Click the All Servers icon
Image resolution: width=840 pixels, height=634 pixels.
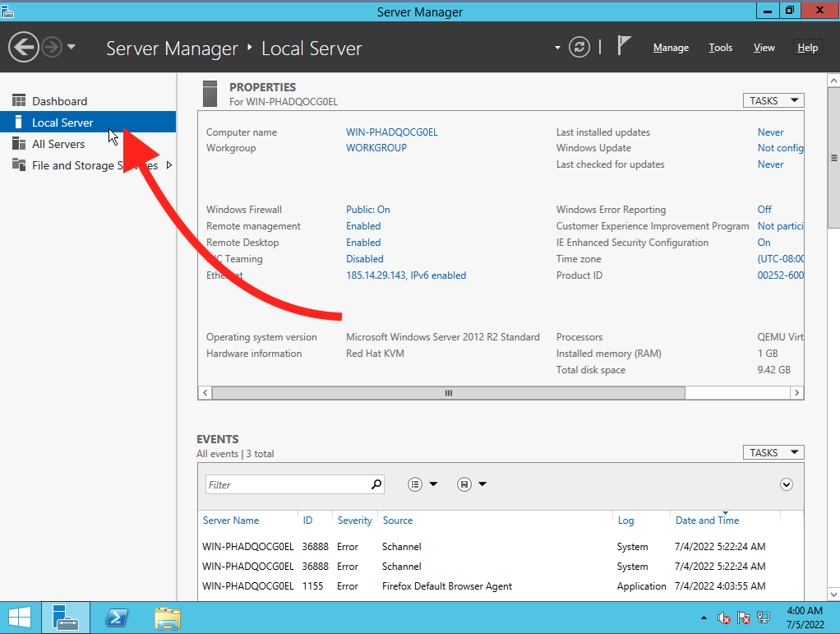pyautogui.click(x=19, y=143)
